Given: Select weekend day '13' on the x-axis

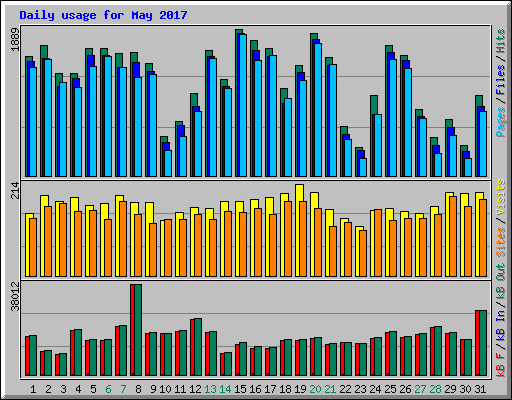Looking at the screenshot, I should (210, 389).
